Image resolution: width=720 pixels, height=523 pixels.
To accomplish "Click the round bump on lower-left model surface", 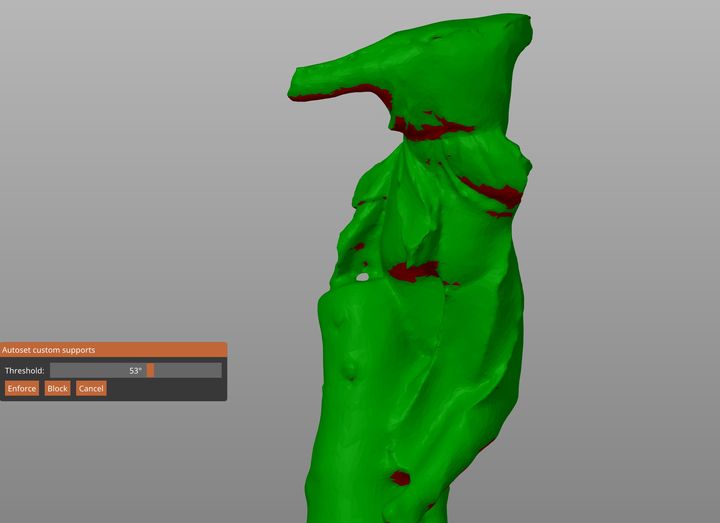I will (350, 373).
